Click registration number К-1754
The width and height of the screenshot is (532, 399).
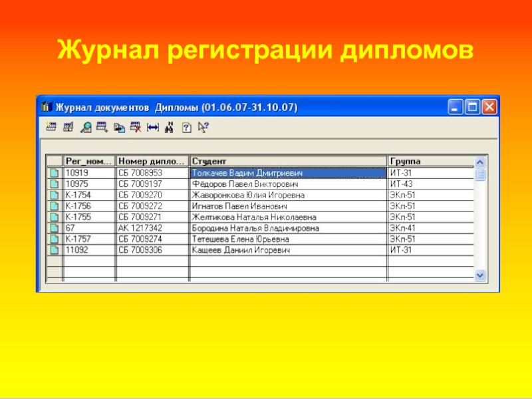pyautogui.click(x=89, y=195)
